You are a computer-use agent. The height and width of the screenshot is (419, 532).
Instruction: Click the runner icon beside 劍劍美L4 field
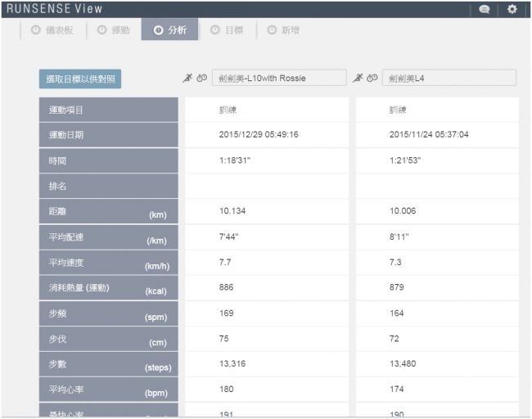pos(358,78)
